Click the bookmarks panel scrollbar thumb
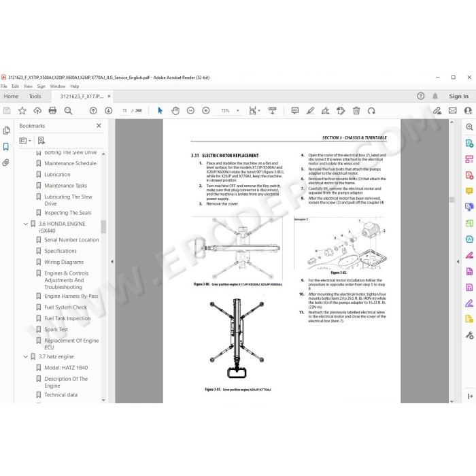The height and width of the screenshot is (476, 476). 103,226
